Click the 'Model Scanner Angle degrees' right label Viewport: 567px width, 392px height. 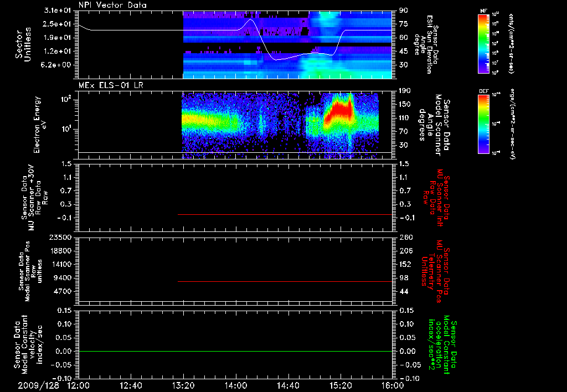coord(434,125)
